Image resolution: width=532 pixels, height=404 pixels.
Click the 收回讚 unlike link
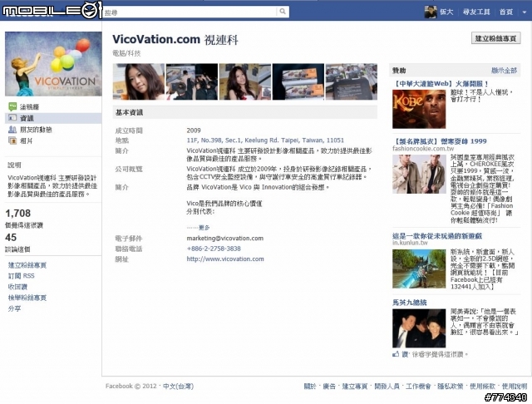tap(17, 287)
